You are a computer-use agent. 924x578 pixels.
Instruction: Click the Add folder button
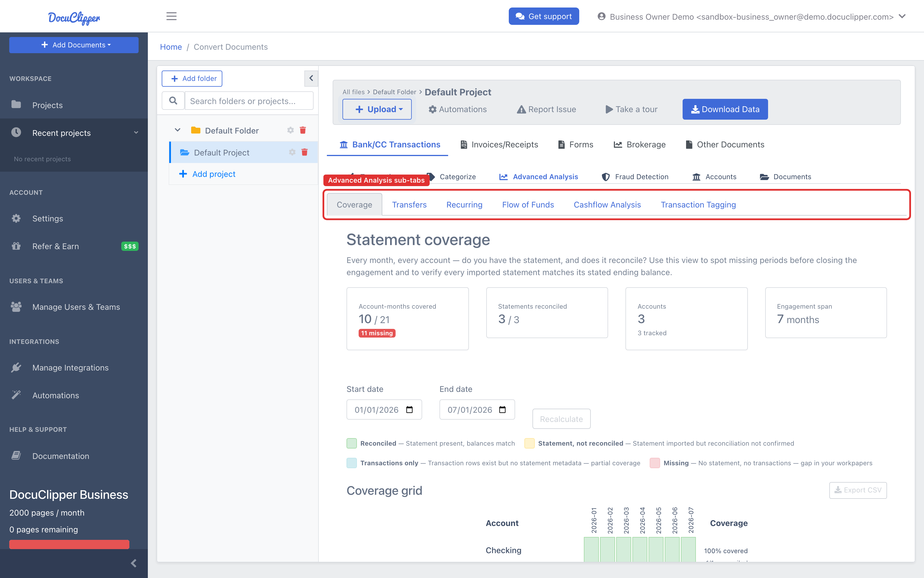192,78
